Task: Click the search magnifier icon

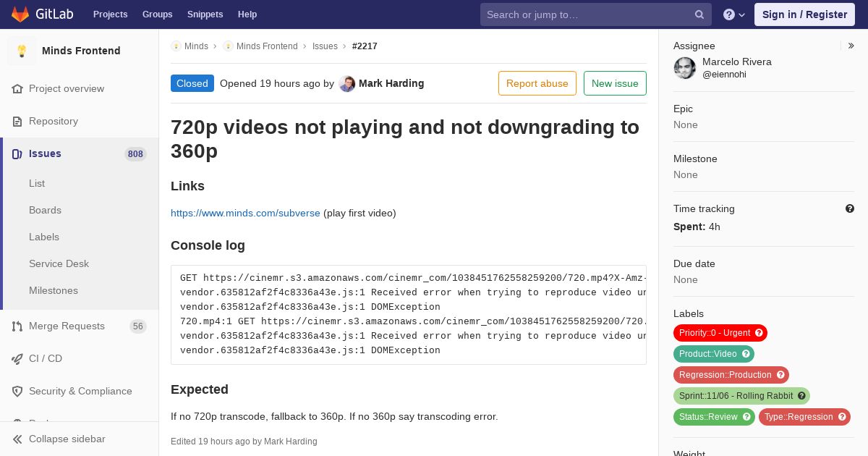Action: point(699,14)
